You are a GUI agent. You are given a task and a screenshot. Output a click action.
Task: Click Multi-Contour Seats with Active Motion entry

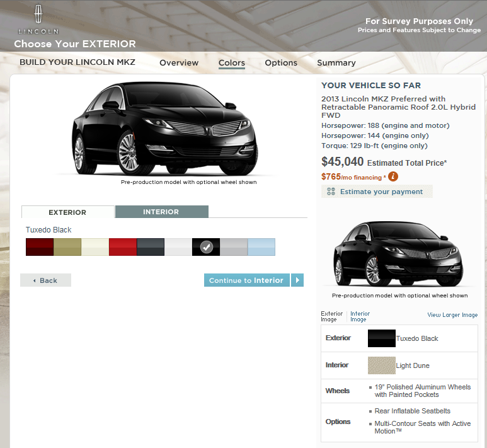coord(422,427)
